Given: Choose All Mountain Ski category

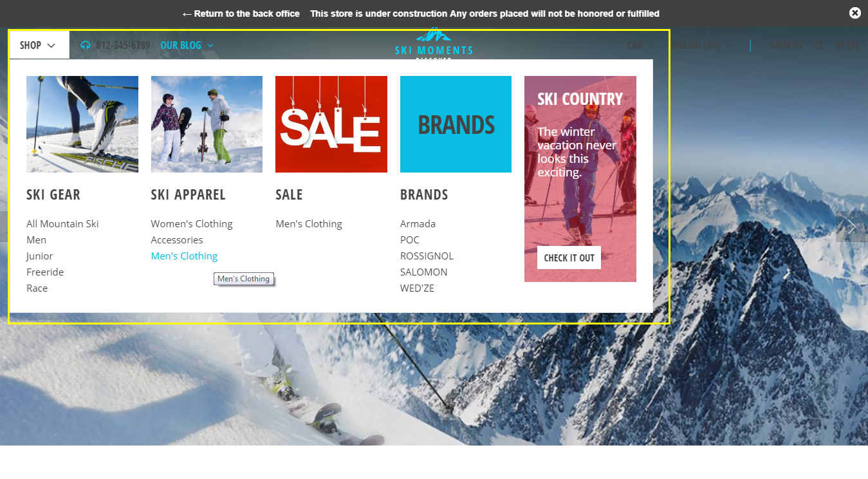Looking at the screenshot, I should pos(62,224).
